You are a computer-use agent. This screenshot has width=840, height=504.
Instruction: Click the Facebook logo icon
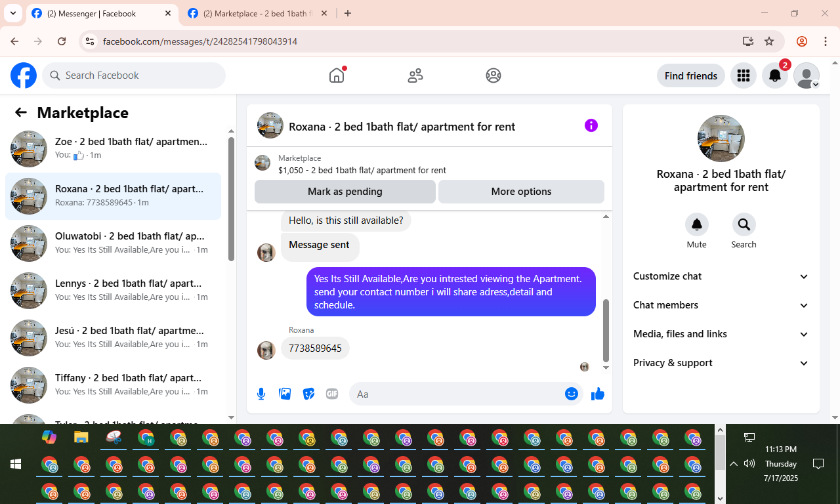tap(24, 75)
